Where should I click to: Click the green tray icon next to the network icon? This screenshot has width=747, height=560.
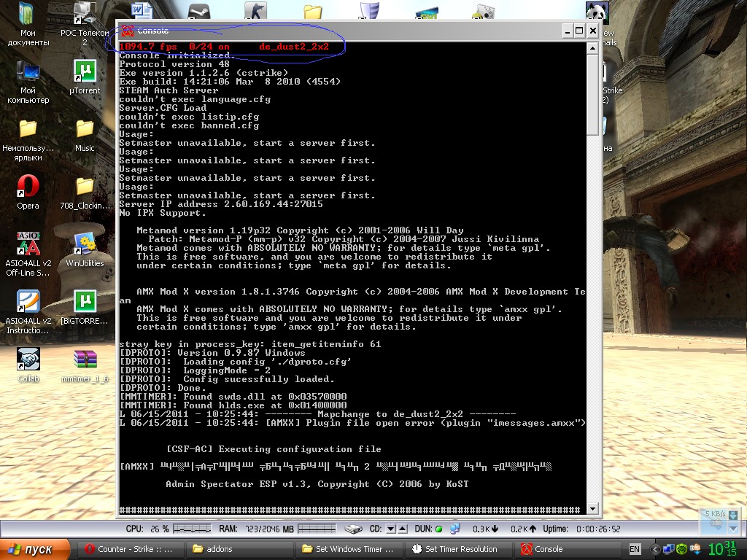pyautogui.click(x=682, y=549)
